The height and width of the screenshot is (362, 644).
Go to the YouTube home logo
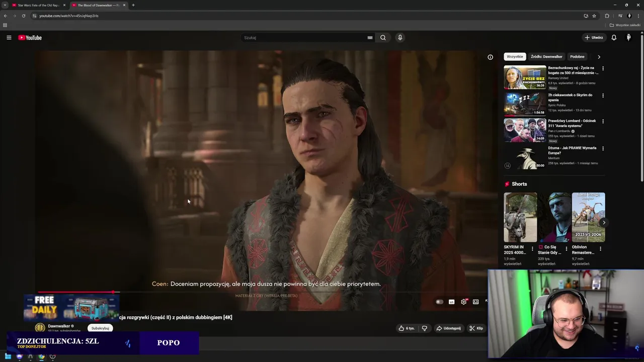(x=30, y=38)
